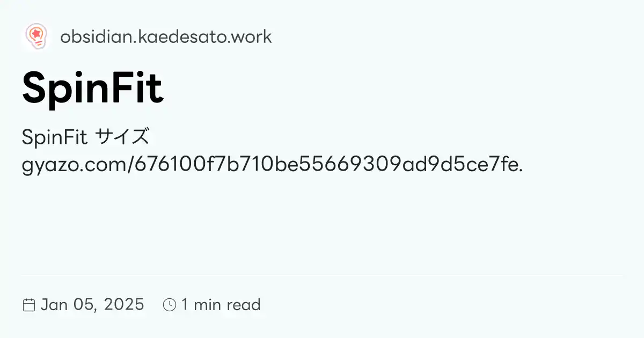The width and height of the screenshot is (644, 338).
Task: Click the year 2025 in the date
Action: click(124, 305)
